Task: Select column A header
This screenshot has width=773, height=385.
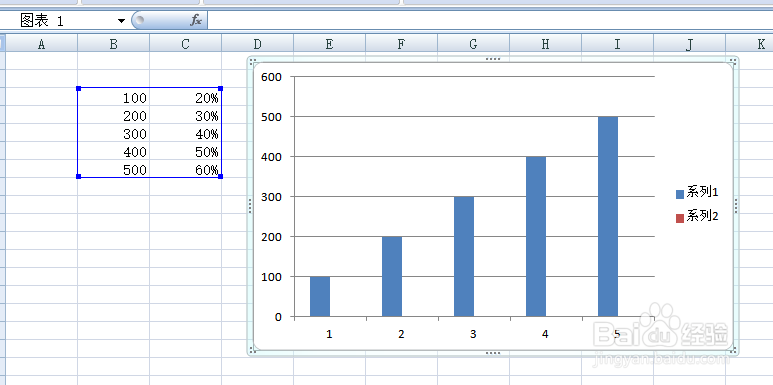Action: 41,44
